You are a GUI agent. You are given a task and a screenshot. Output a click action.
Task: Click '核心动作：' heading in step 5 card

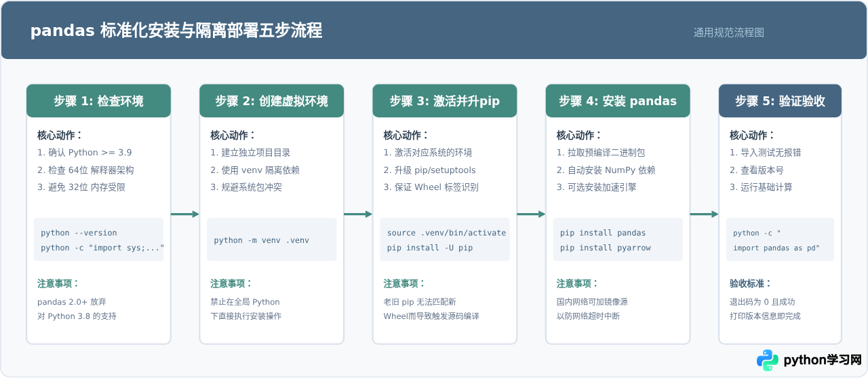752,135
